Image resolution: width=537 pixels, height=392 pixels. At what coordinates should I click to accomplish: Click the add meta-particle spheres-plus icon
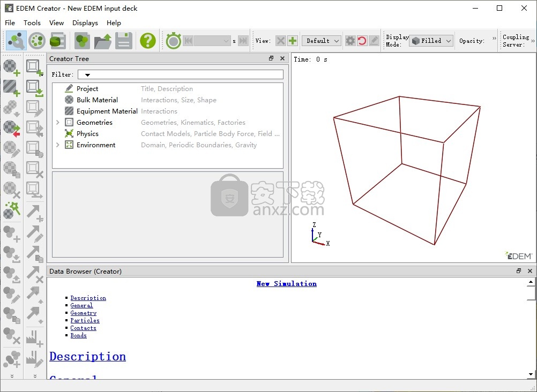pyautogui.click(x=12, y=359)
